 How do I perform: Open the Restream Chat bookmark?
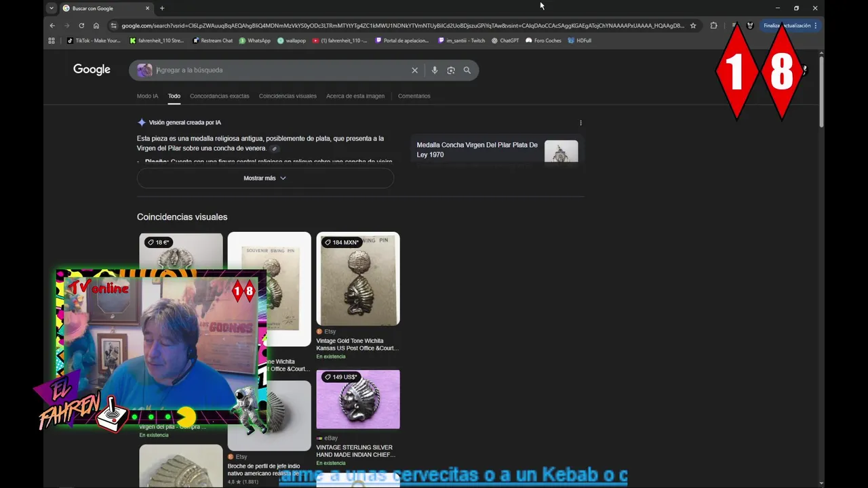tap(213, 41)
